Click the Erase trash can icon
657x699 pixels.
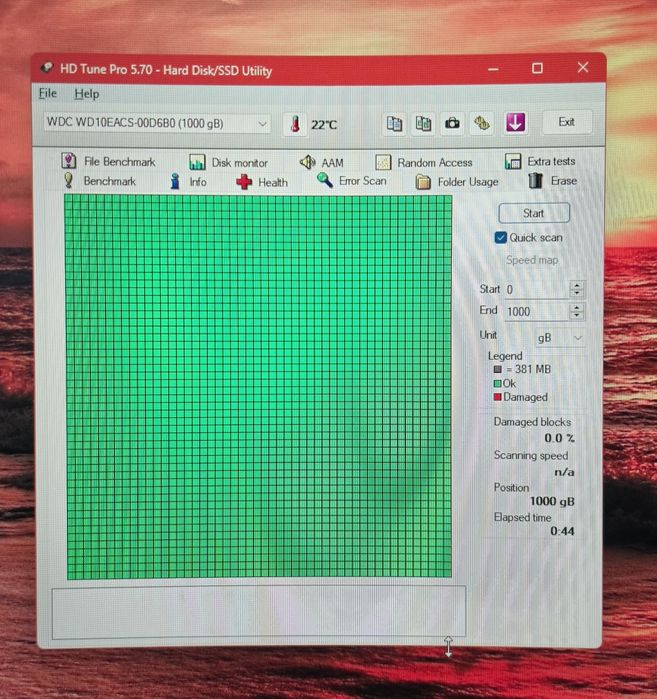(x=535, y=181)
